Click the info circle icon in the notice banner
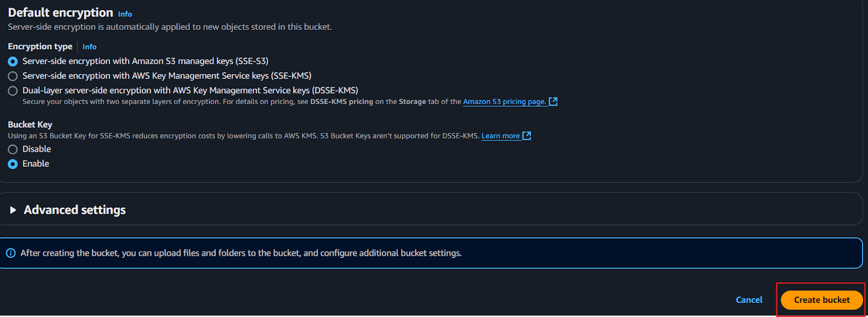 tap(10, 253)
